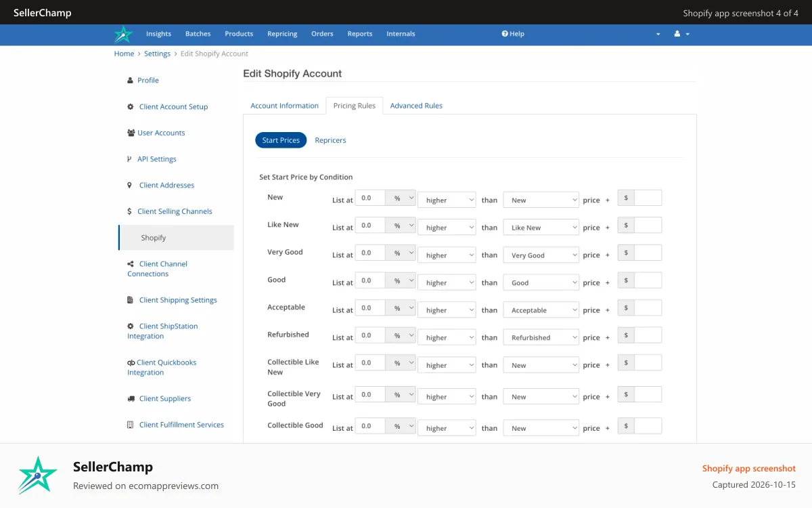Viewport: 812px width, 508px height.
Task: Click the percentage field in Refurbished row
Action: (370, 335)
